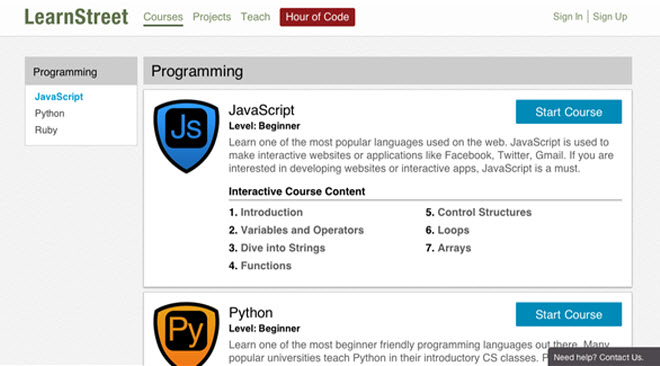This screenshot has height=366, width=660.
Task: Open lesson 5 Control Structures
Action: [x=478, y=212]
